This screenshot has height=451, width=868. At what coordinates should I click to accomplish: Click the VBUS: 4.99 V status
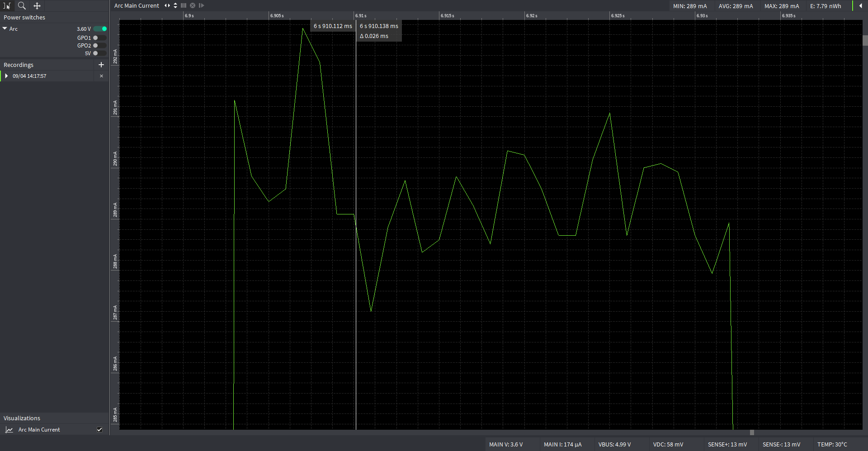pyautogui.click(x=614, y=445)
